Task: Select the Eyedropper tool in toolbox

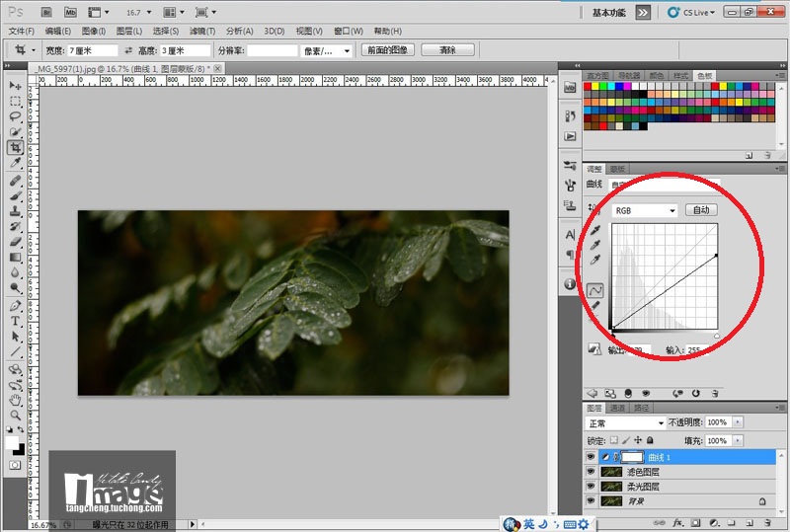Action: (16, 162)
